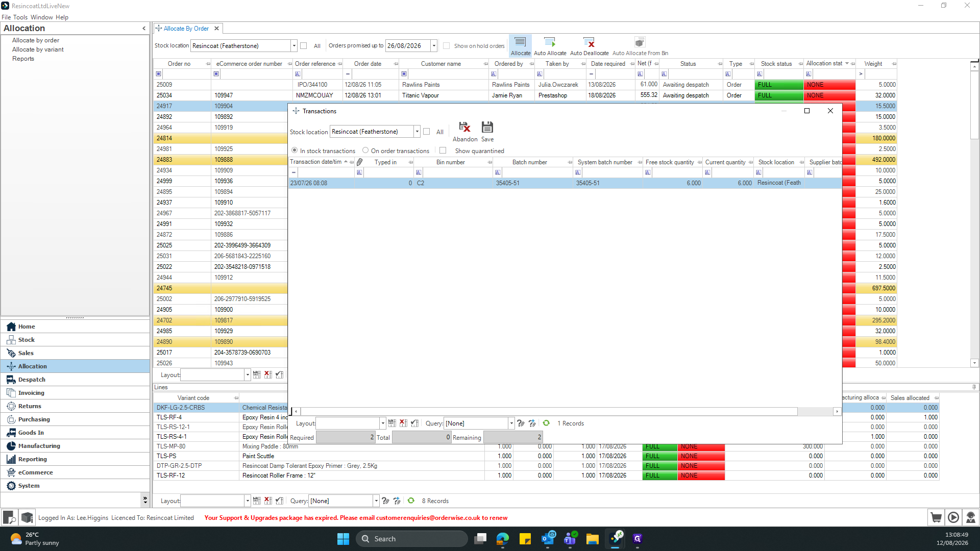Sort by Free stock quantity column header
Image resolution: width=980 pixels, height=551 pixels.
click(670, 162)
